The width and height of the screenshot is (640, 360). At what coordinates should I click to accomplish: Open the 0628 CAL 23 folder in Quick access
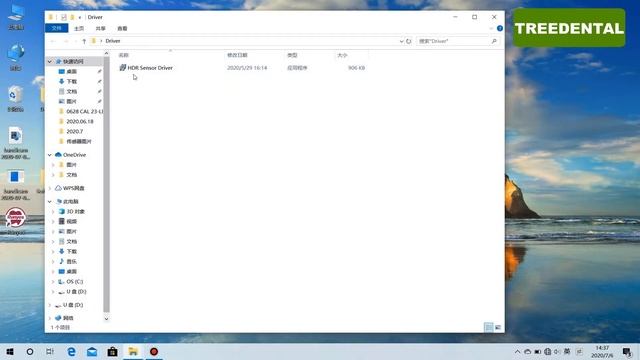coord(84,111)
